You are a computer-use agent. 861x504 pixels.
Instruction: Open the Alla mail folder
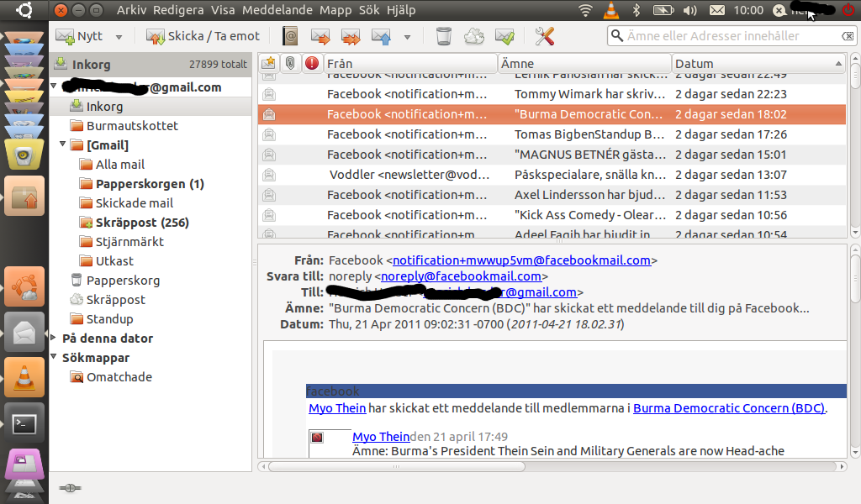(x=119, y=165)
